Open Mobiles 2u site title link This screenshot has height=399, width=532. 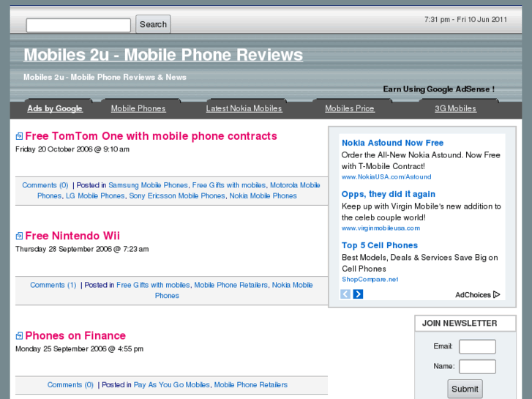pyautogui.click(x=163, y=55)
